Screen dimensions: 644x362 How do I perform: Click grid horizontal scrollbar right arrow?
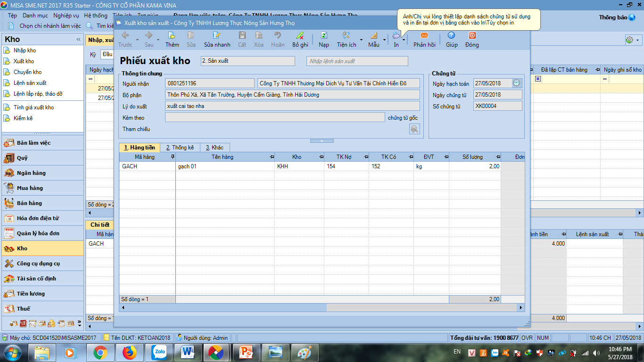click(521, 308)
